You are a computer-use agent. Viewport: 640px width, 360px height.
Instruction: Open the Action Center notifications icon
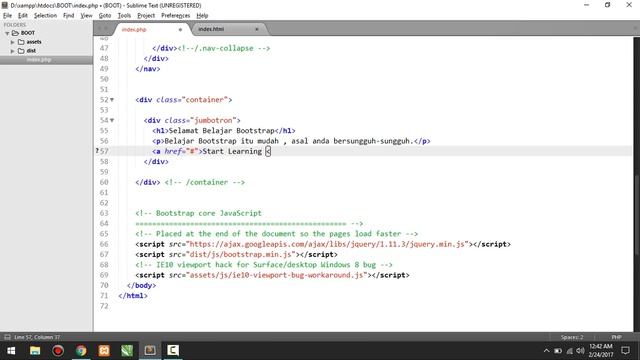coord(625,351)
